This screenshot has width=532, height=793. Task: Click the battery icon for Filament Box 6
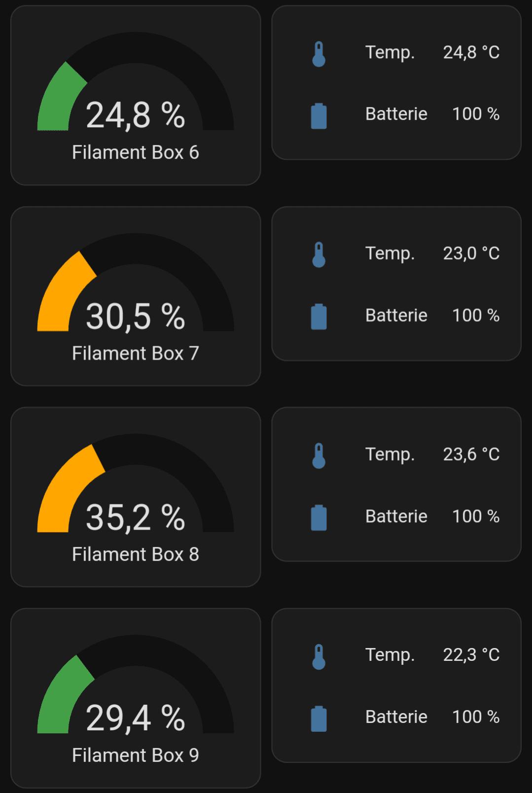319,116
